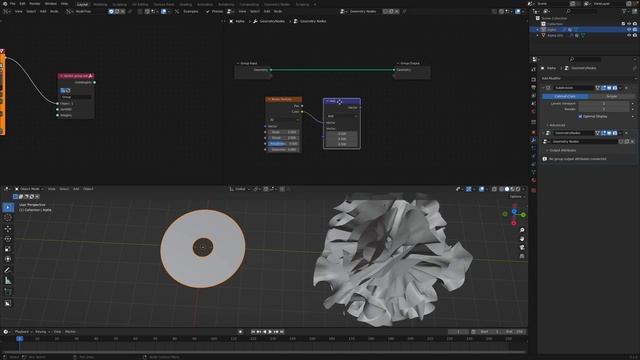Expand the Advanced subpanel of Subdivision
This screenshot has width=640, height=360.
point(557,125)
